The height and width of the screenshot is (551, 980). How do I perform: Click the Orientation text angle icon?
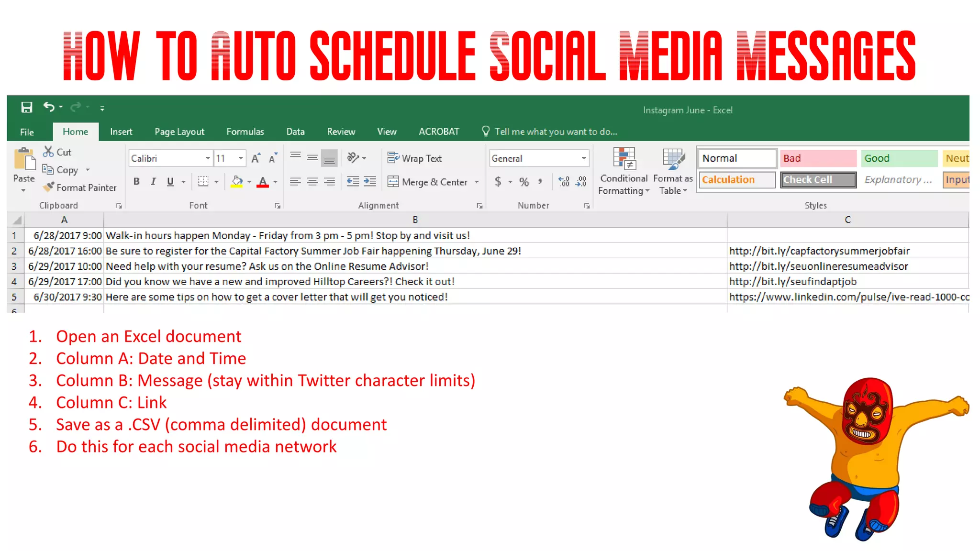pos(353,157)
